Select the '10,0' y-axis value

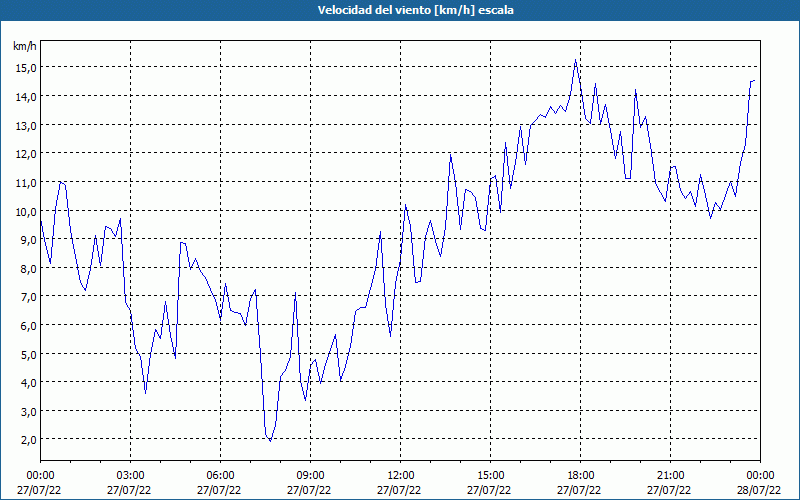(26, 211)
